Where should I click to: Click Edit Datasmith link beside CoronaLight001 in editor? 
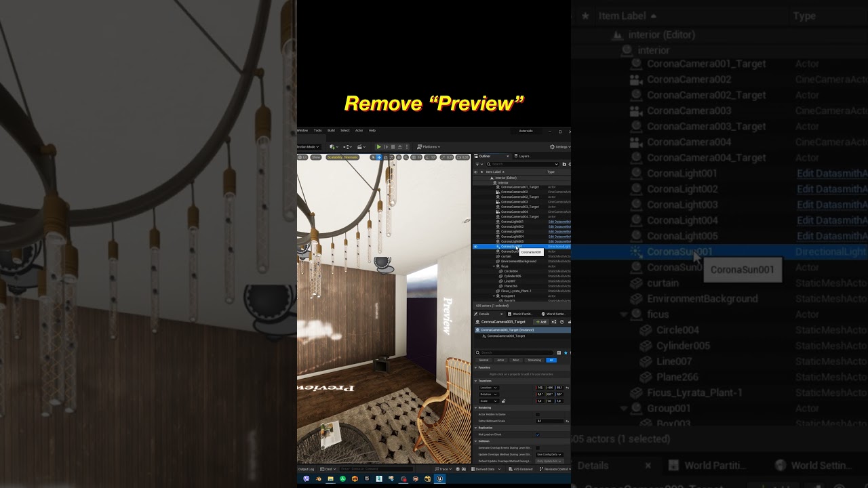(x=559, y=222)
